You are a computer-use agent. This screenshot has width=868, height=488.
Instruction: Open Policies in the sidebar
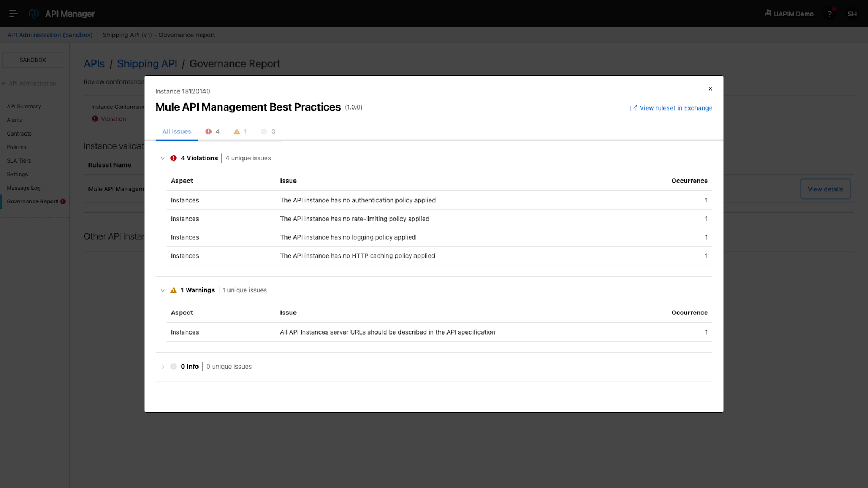[16, 147]
